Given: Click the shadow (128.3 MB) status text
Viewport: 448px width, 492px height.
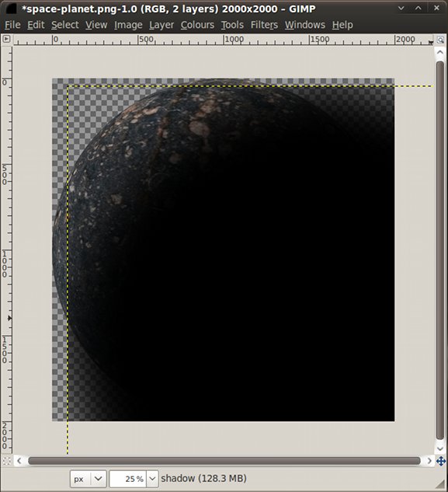Looking at the screenshot, I should click(x=203, y=479).
